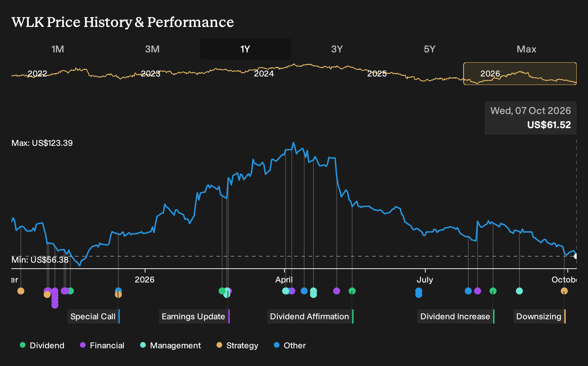This screenshot has height=366, width=588.
Task: Select the highlighted 2026 range window in overview chart
Action: click(520, 74)
